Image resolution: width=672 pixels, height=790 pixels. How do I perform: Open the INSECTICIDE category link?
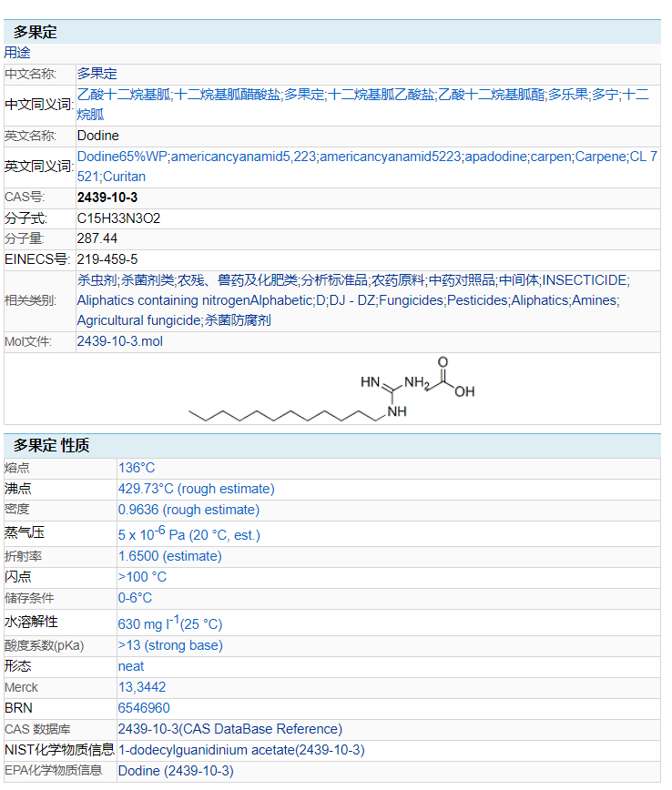coord(585,280)
